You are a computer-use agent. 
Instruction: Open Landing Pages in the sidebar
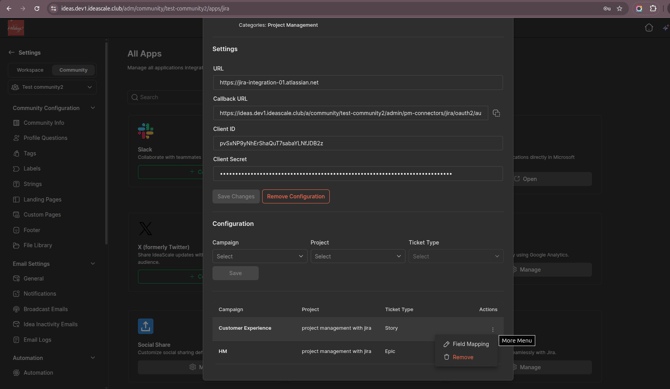pyautogui.click(x=42, y=200)
